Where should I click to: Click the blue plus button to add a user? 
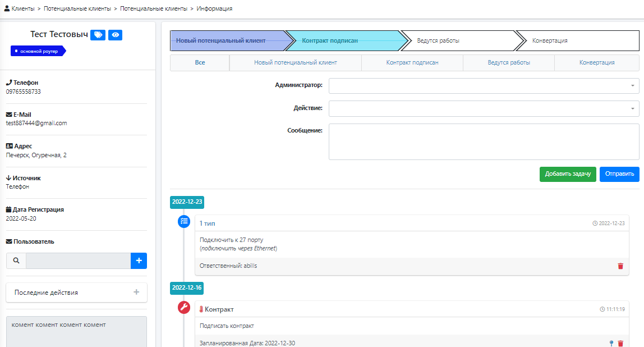click(x=139, y=261)
